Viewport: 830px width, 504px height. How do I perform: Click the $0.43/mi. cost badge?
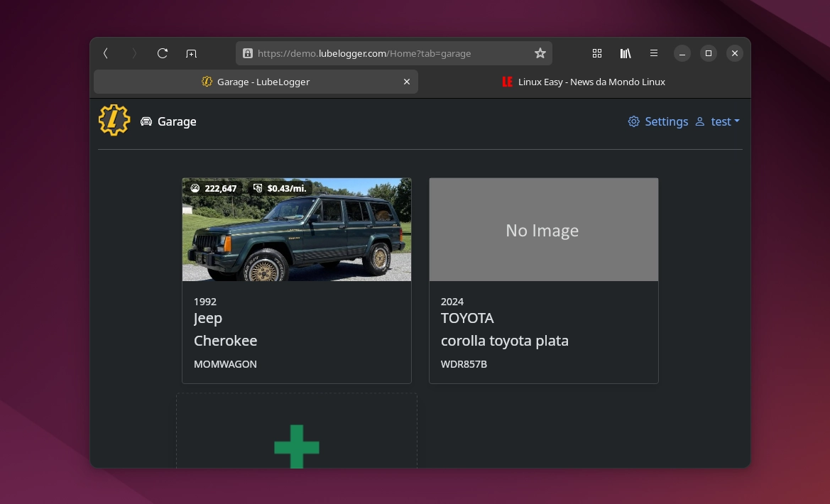pyautogui.click(x=280, y=188)
